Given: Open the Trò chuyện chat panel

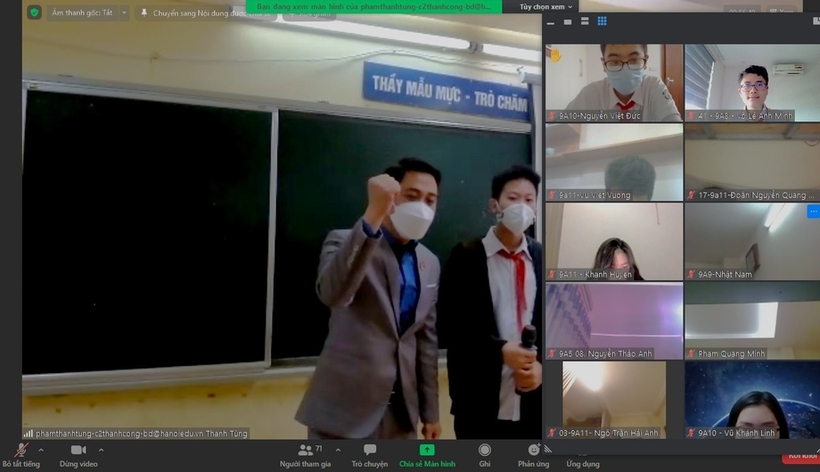Looking at the screenshot, I should pos(369,452).
